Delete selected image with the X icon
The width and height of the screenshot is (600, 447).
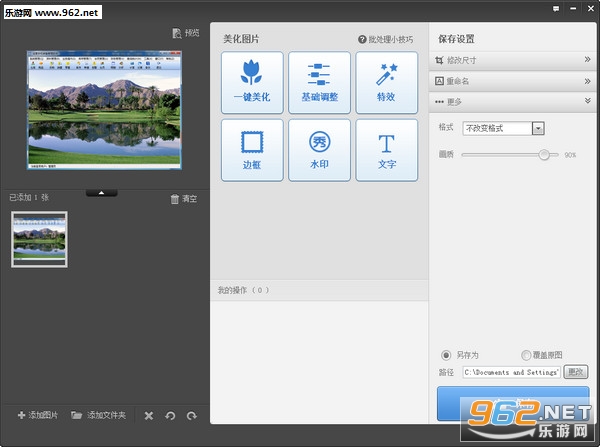pyautogui.click(x=149, y=416)
